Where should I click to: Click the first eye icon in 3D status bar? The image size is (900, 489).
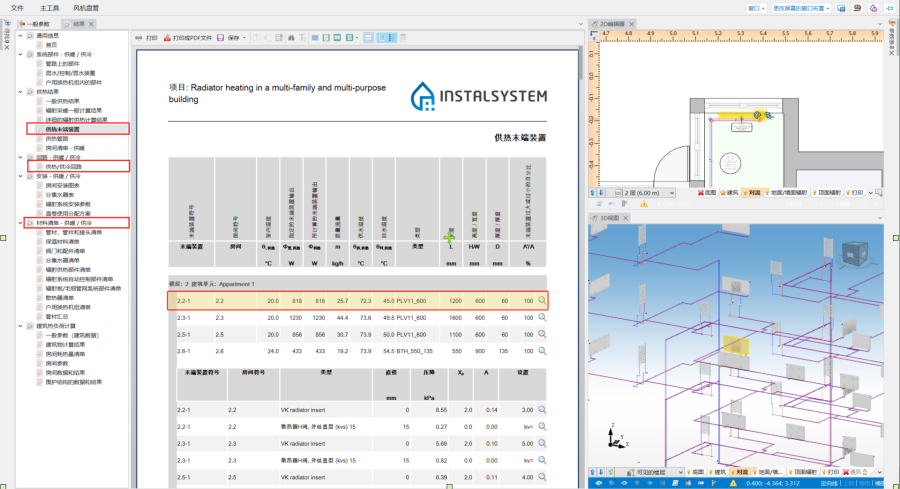coord(599,483)
